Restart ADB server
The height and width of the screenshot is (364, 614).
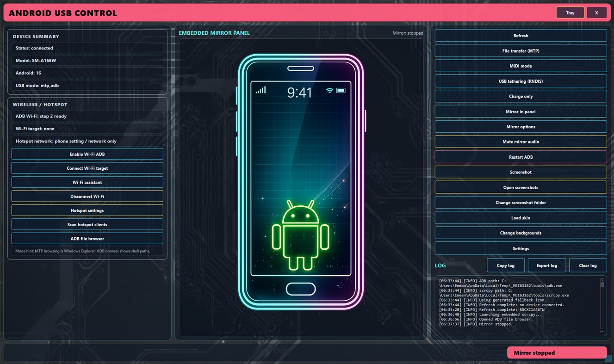[x=521, y=157]
